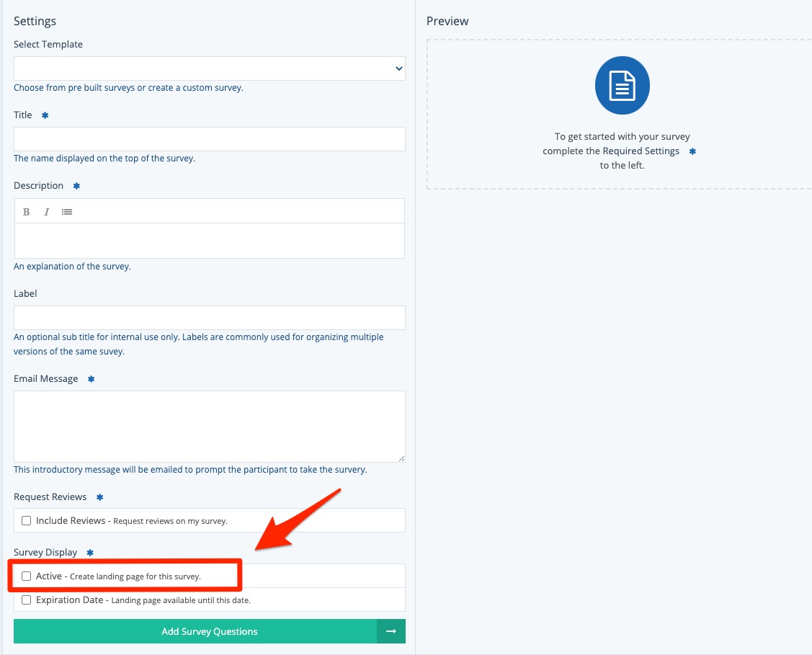Click inside the Email Message textarea
Screen dimensions: 812x655
(209, 426)
